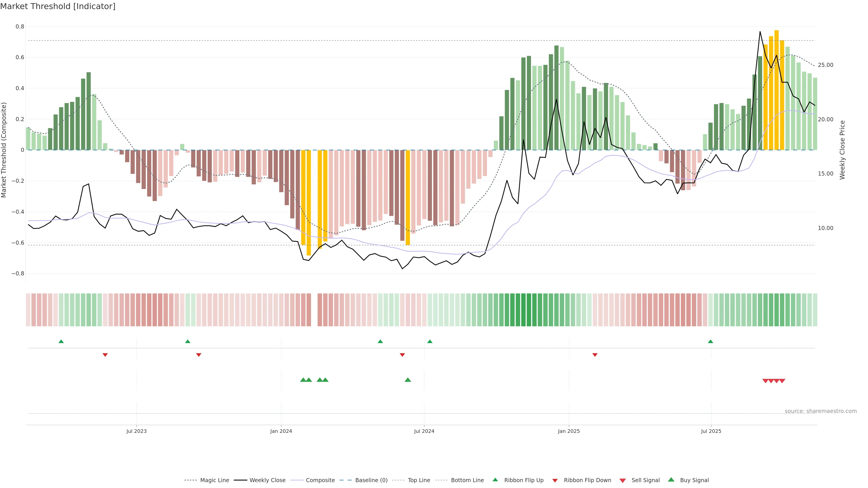Click the Jan 2024 axis label
The width and height of the screenshot is (868, 488).
pyautogui.click(x=281, y=431)
